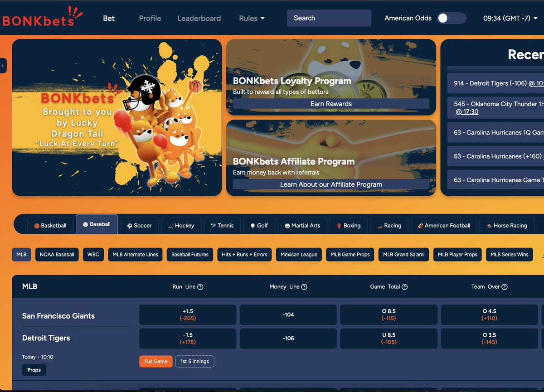Screen dimensions: 544x392
Task: Click the BONKbets Lucky Dragon Tail banner
Action: (x=117, y=117)
